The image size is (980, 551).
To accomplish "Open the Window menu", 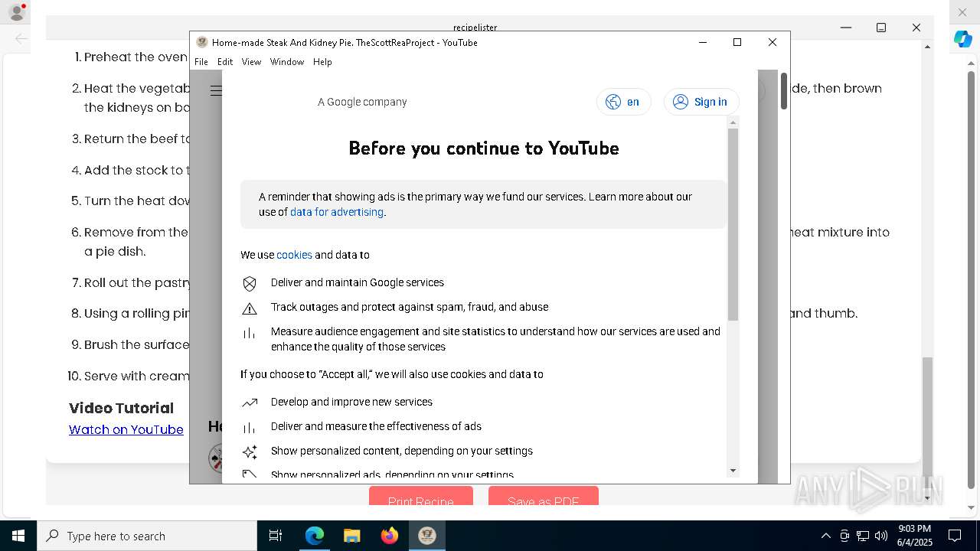I will (x=287, y=62).
